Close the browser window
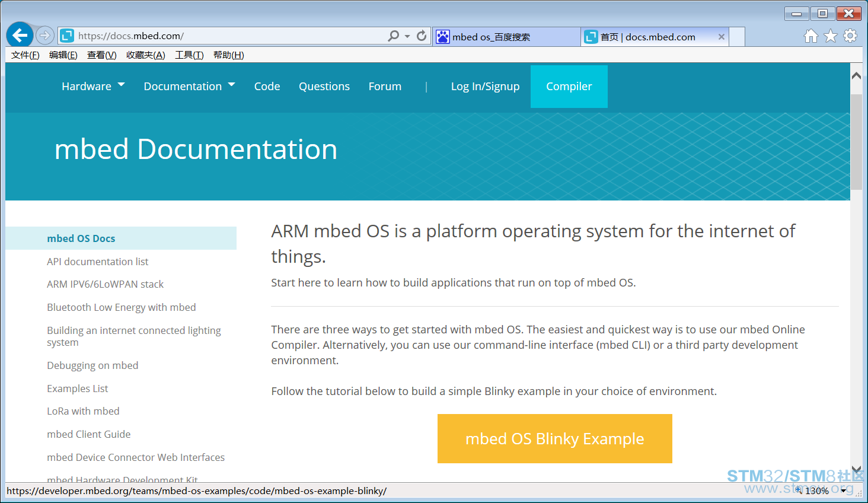The width and height of the screenshot is (868, 503). point(849,14)
